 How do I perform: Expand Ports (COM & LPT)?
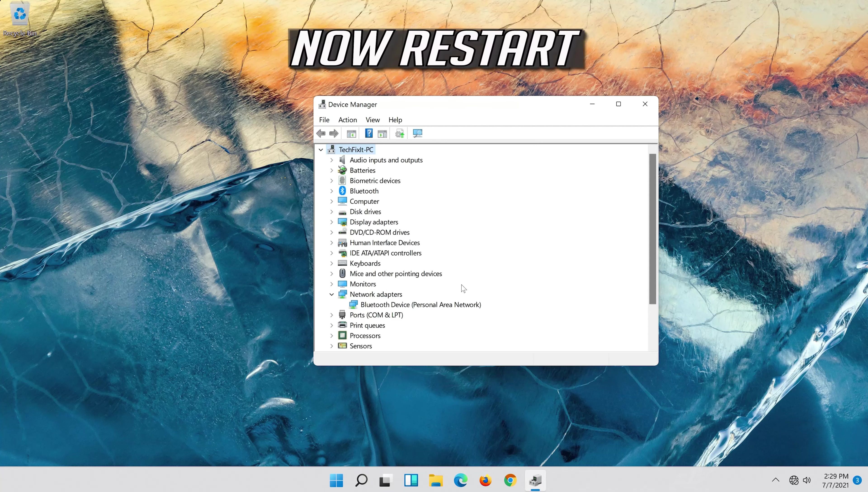331,315
